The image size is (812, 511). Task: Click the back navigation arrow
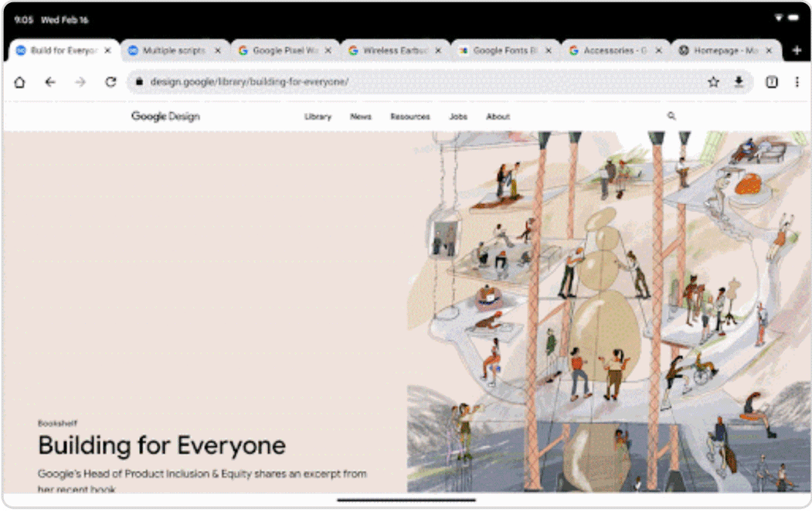coord(50,82)
